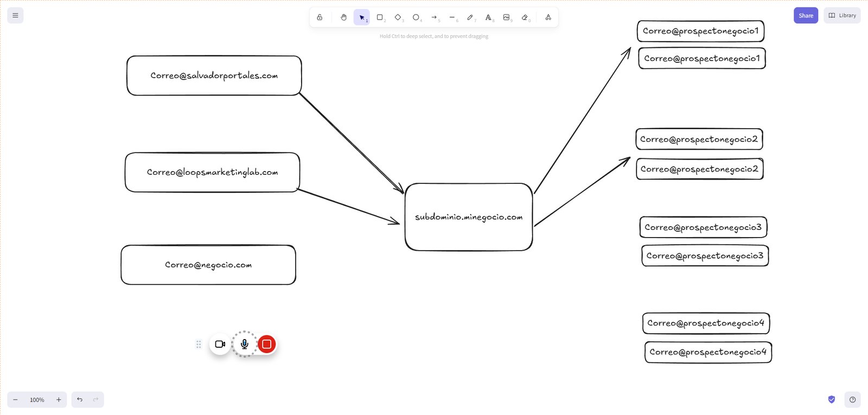Open the hamburger main menu
The image size is (868, 415).
[15, 15]
